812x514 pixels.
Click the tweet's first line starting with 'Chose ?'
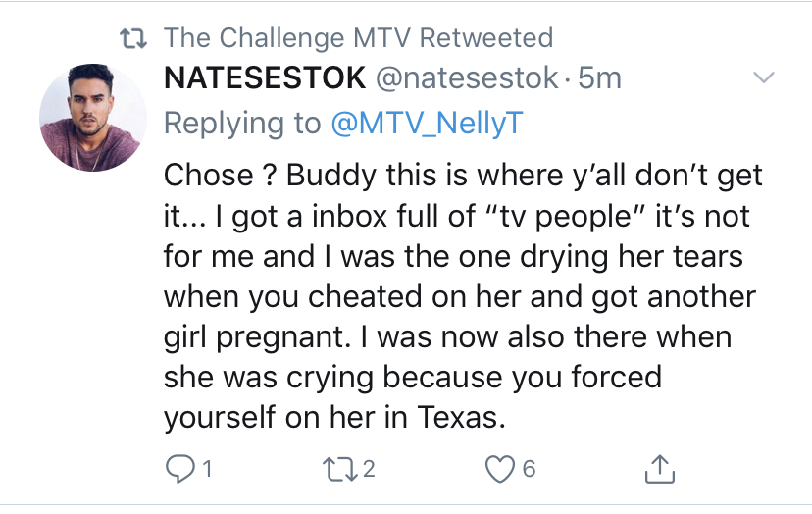(463, 176)
